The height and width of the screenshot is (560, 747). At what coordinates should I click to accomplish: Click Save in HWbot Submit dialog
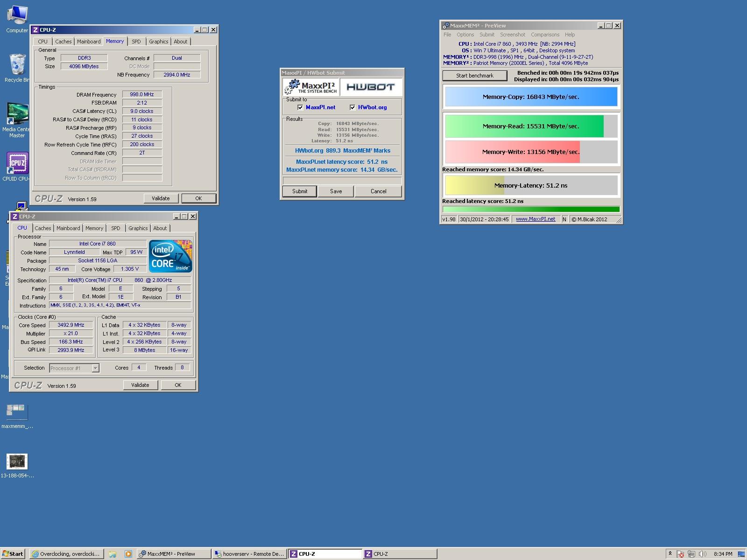336,191
